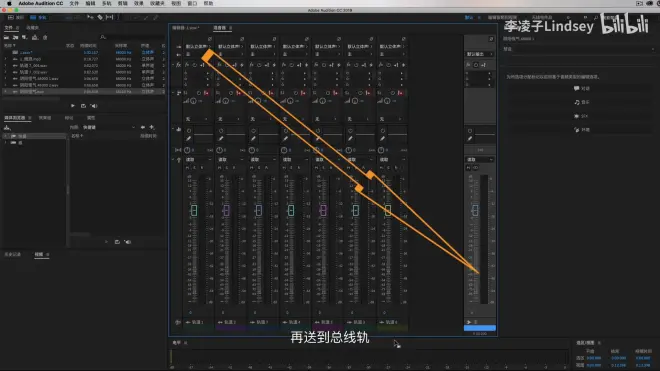Switch to the 编辑器 editor tab
Image resolution: width=660 pixels, height=371 pixels.
point(185,28)
